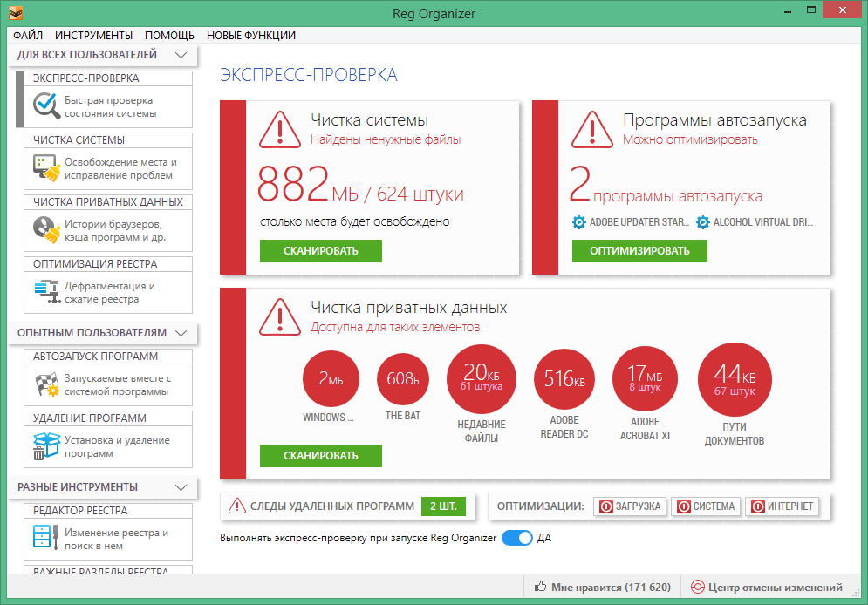Open the Uninstall Programs box icon
This screenshot has height=605, width=868.
(x=46, y=446)
